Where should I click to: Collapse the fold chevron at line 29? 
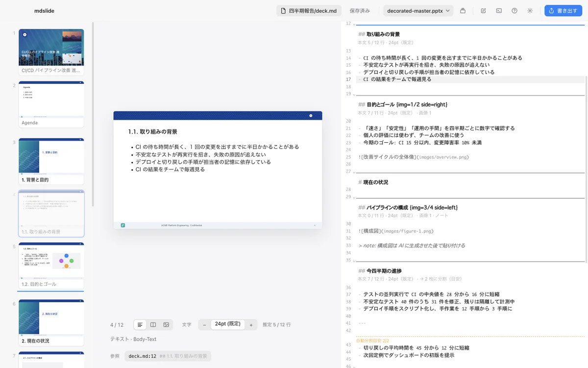tap(354, 197)
